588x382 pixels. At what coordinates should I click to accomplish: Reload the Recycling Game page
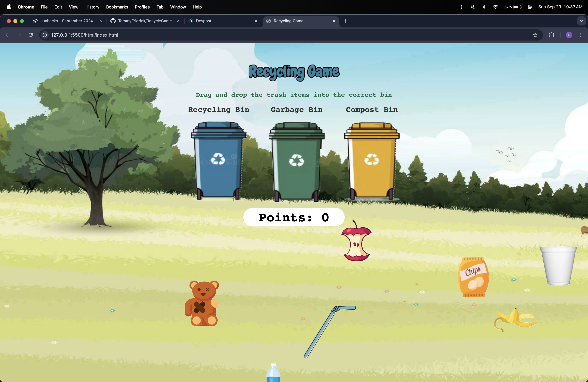31,35
